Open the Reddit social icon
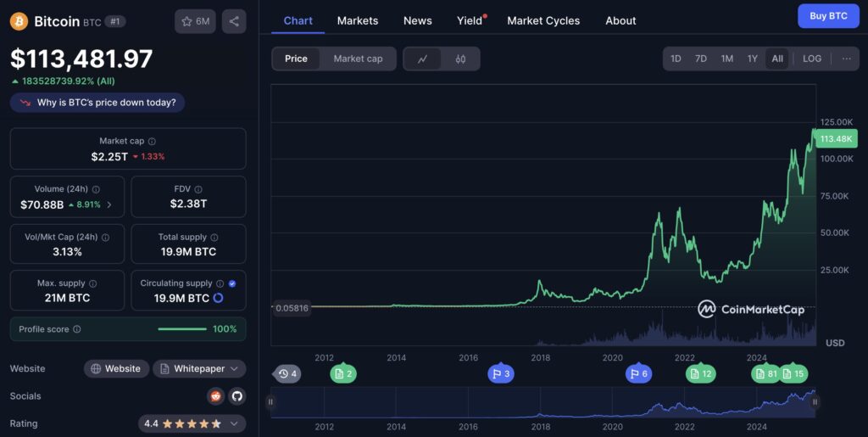The height and width of the screenshot is (437, 868). [x=215, y=396]
